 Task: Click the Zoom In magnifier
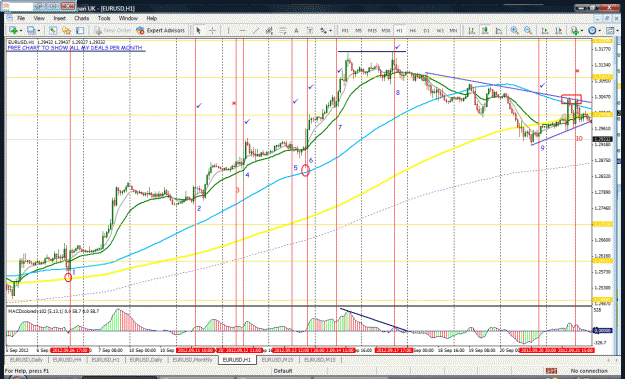[515, 30]
